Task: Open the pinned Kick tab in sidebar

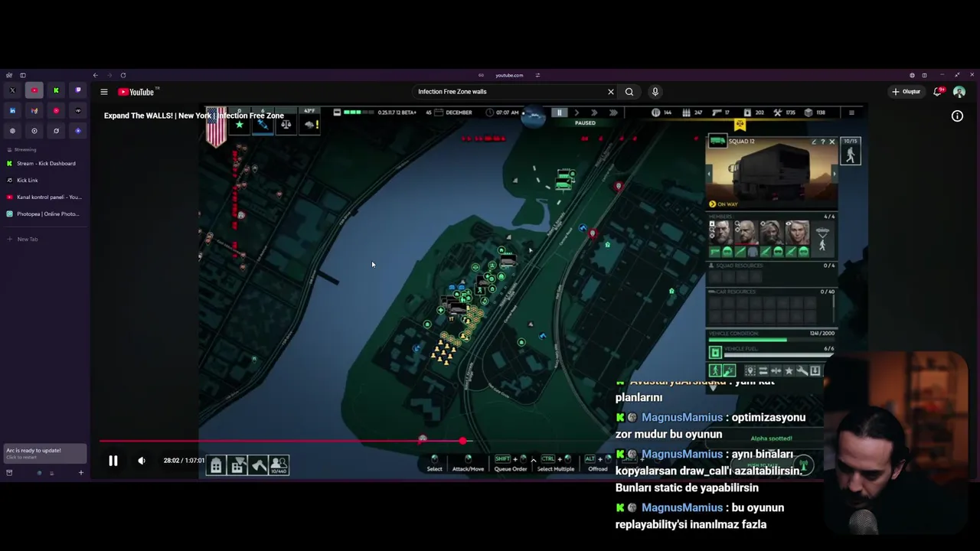Action: coord(56,90)
